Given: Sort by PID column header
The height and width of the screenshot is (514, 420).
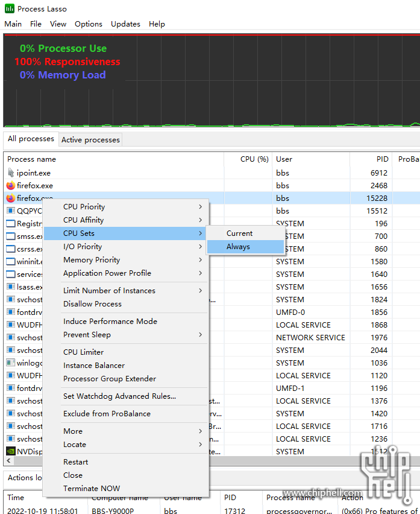Looking at the screenshot, I should click(x=371, y=159).
